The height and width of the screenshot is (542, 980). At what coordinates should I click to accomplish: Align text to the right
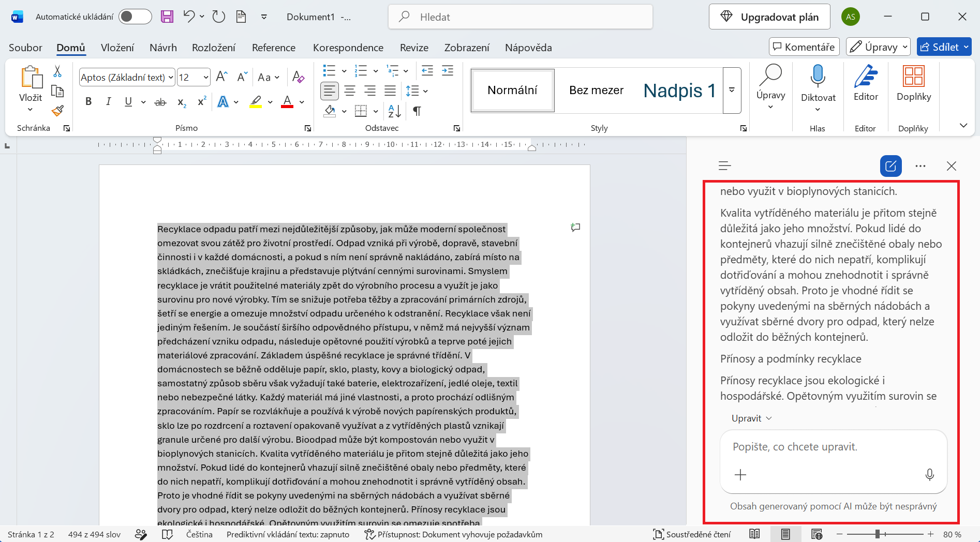point(370,91)
